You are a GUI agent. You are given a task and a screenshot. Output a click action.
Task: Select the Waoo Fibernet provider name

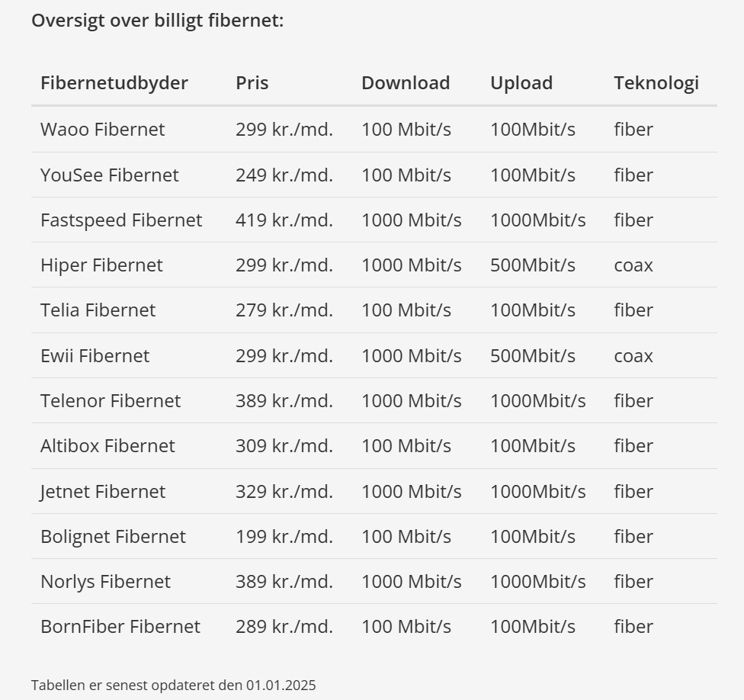coord(102,130)
